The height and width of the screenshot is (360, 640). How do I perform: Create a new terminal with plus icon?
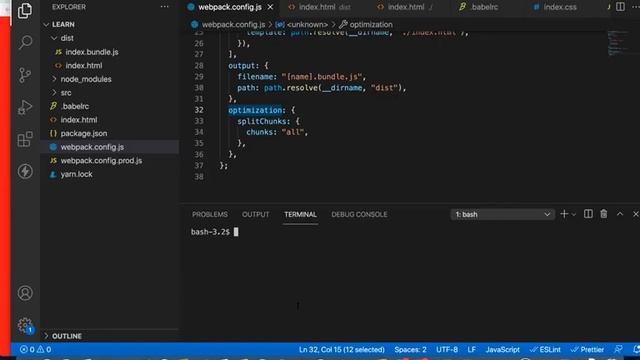pyautogui.click(x=564, y=214)
